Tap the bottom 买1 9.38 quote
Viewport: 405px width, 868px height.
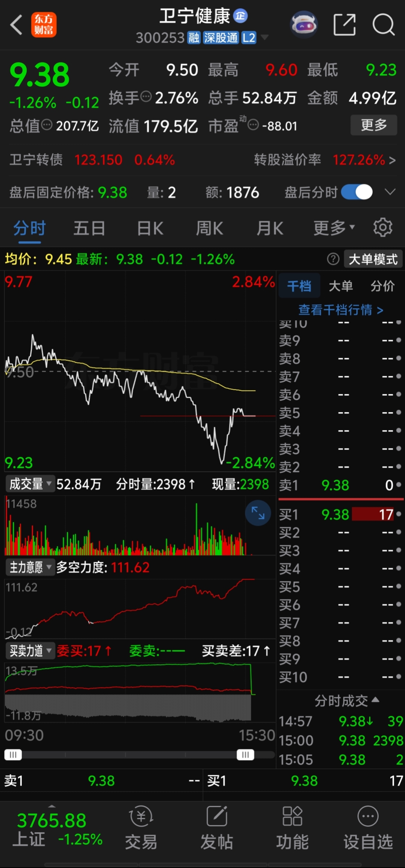tap(304, 781)
